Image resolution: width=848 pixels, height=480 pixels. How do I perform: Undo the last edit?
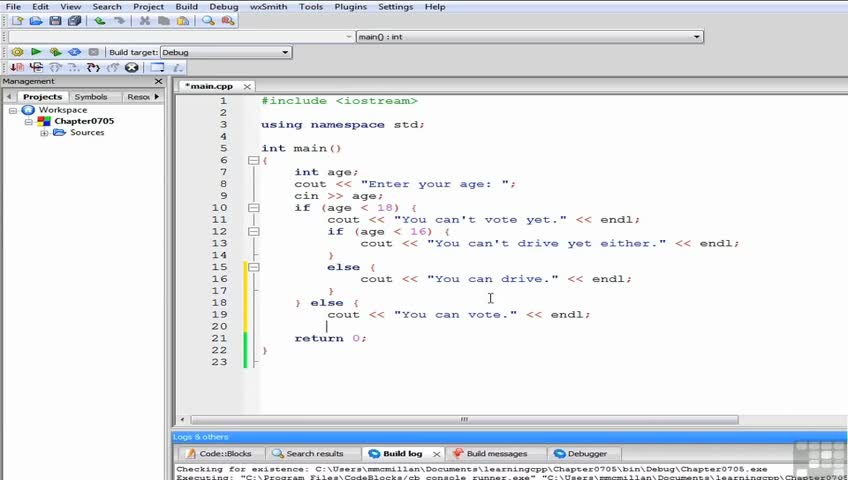[100, 21]
